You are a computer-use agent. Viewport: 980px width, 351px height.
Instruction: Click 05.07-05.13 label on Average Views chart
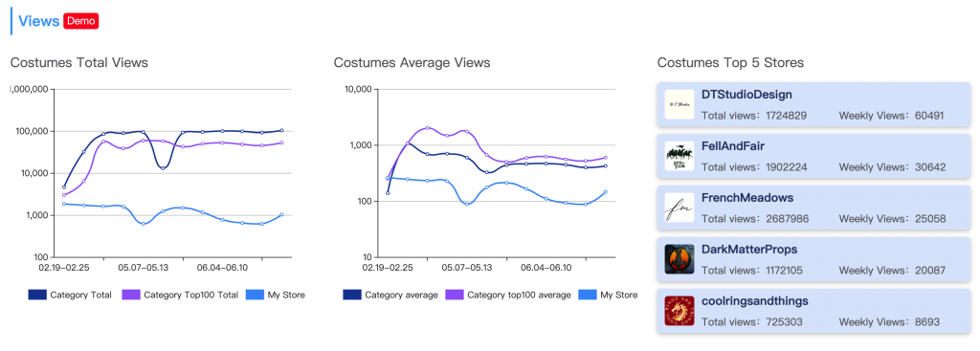point(467,267)
